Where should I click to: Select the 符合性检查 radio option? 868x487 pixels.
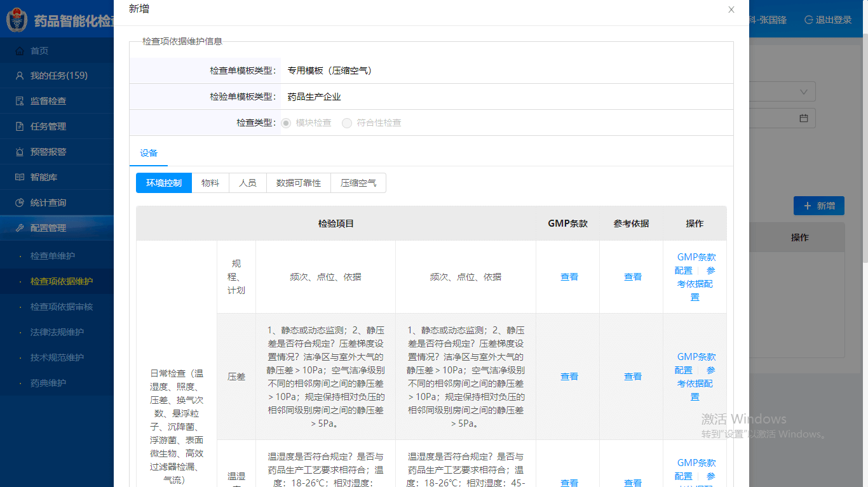click(347, 123)
